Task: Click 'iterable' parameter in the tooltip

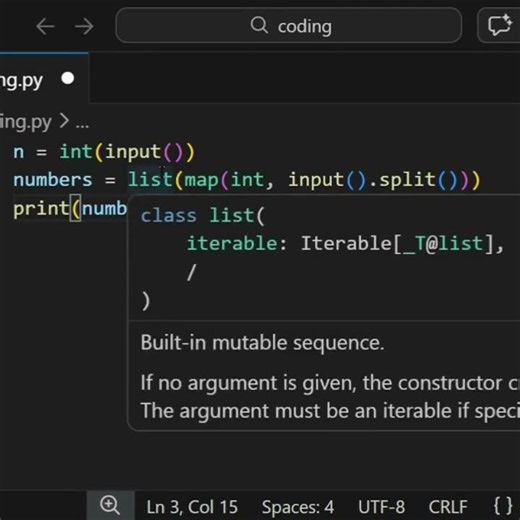Action: tap(232, 243)
